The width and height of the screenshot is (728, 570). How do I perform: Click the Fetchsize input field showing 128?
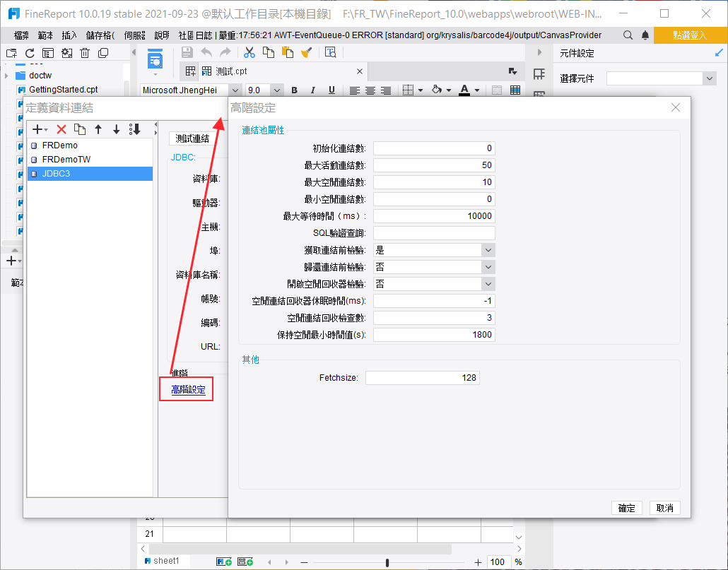[422, 377]
